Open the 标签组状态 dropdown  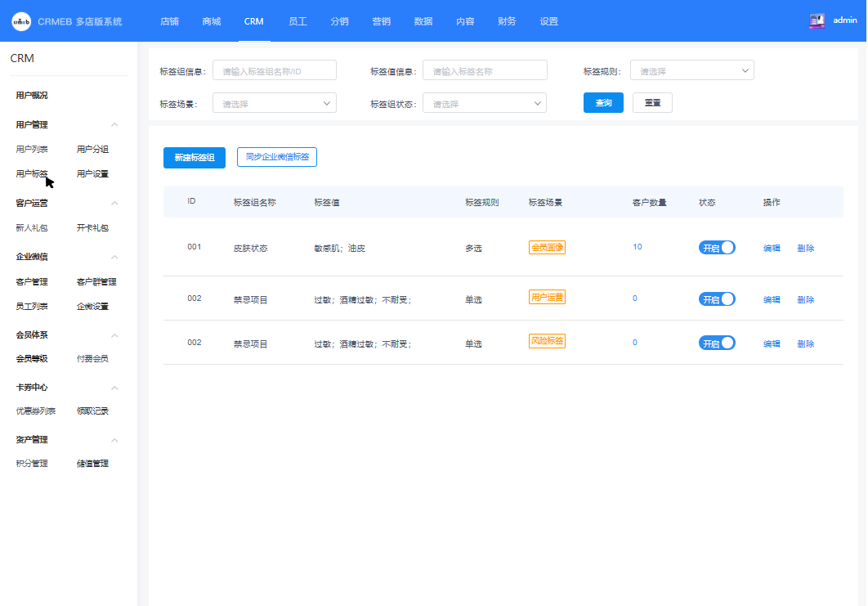pos(485,104)
